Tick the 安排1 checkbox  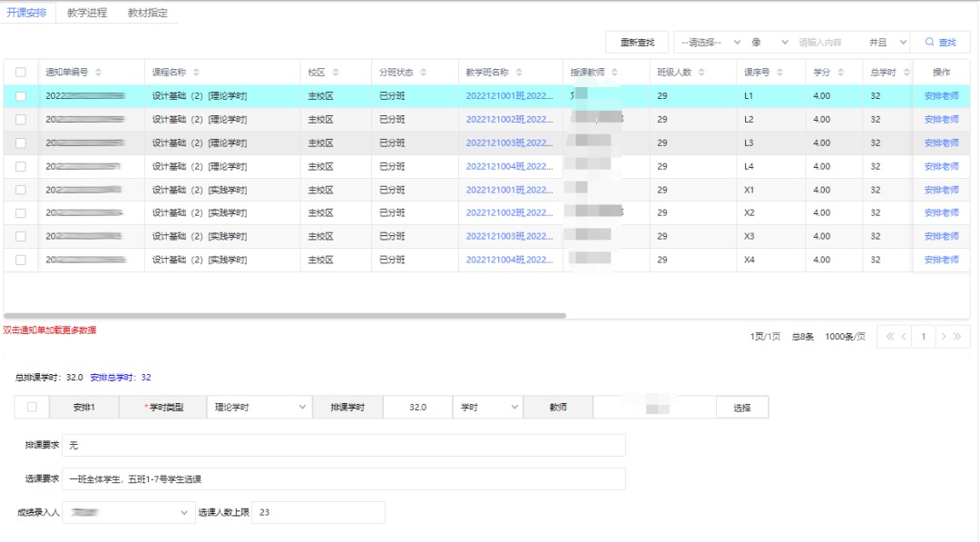32,408
